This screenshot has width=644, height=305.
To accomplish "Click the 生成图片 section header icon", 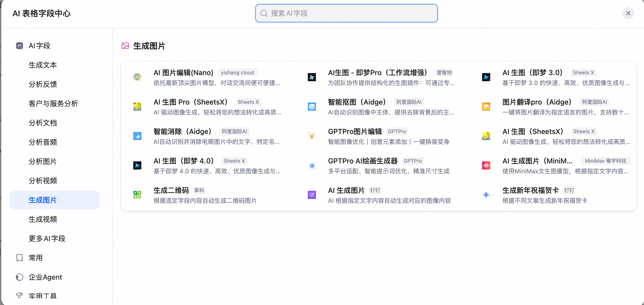I will (125, 46).
